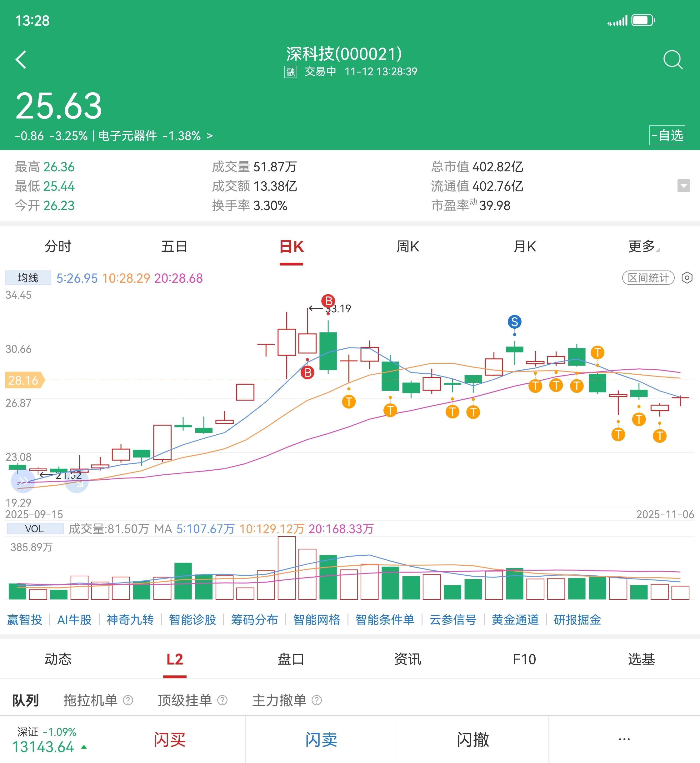Switch to the 周K tab
The height and width of the screenshot is (763, 700).
coord(407,247)
